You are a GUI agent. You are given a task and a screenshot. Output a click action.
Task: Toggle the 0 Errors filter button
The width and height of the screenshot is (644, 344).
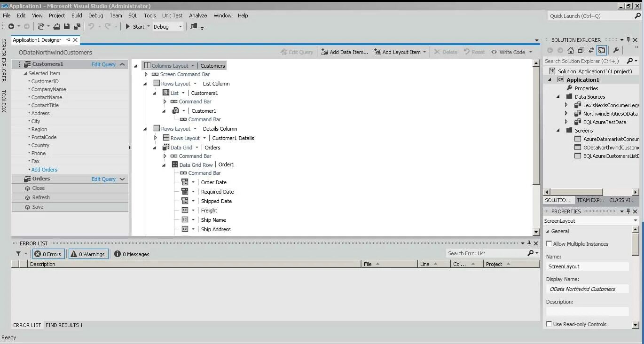coord(48,254)
